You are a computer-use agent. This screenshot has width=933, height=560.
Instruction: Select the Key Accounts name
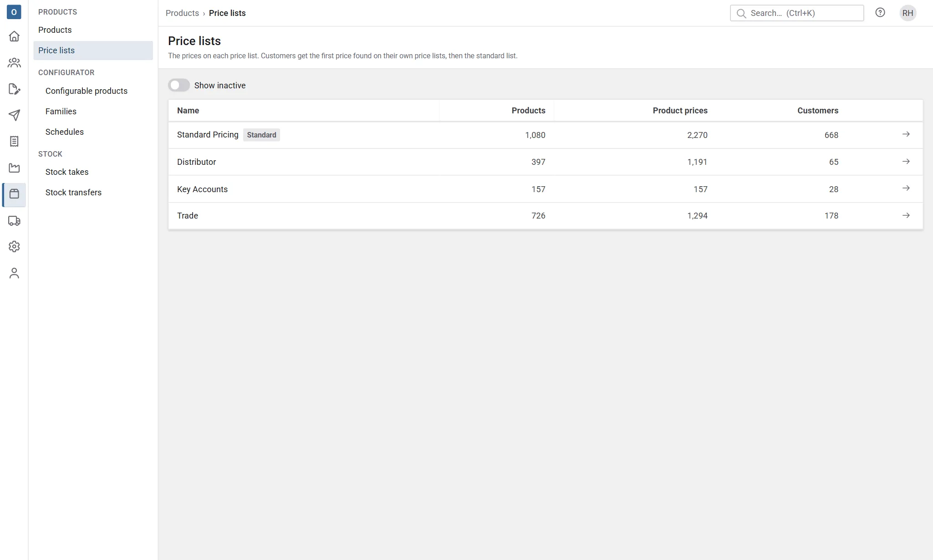(202, 189)
